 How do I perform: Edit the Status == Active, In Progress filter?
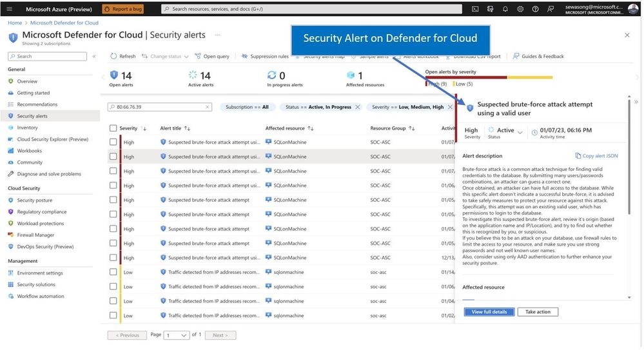click(x=318, y=107)
